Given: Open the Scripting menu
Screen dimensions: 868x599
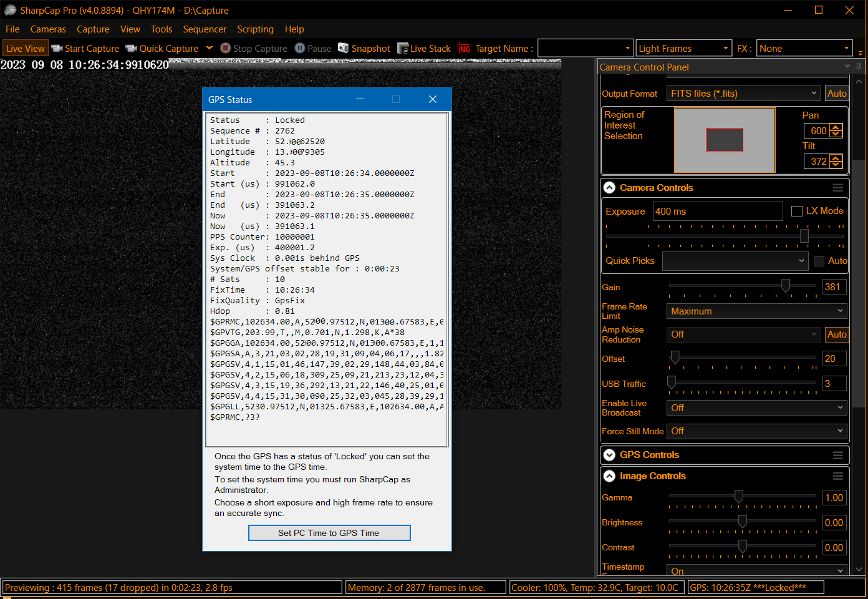Looking at the screenshot, I should click(x=255, y=29).
